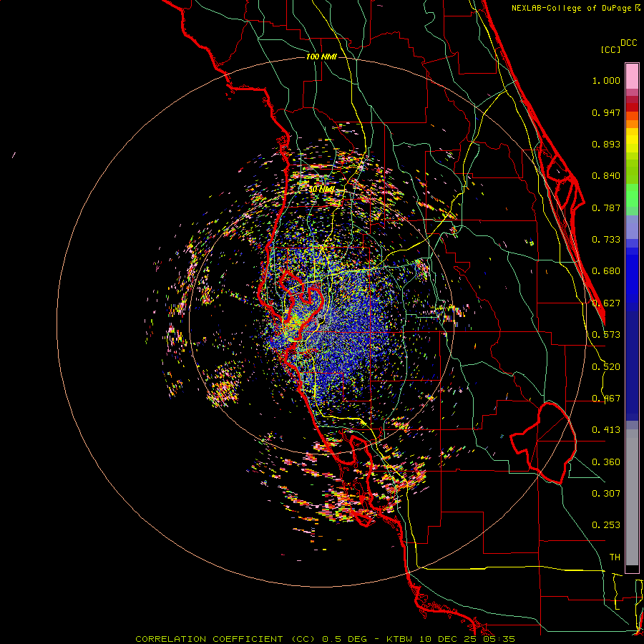Click the 100 NMI range ring label
The height and width of the screenshot is (644, 644).
tap(321, 57)
